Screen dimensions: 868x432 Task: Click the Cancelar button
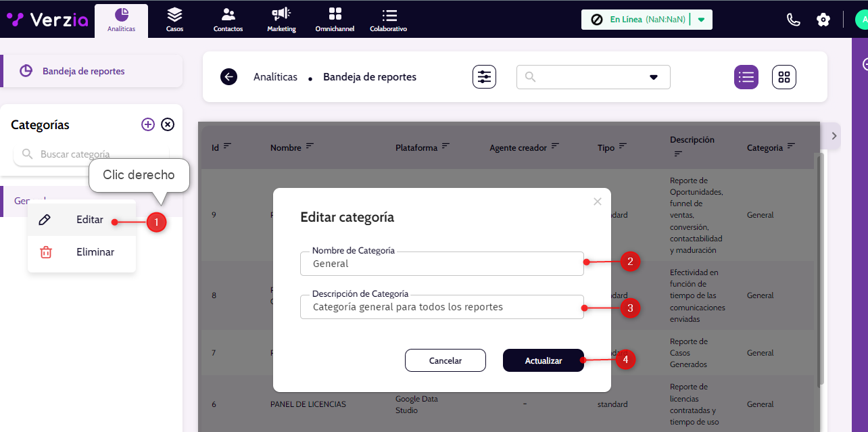(445, 360)
